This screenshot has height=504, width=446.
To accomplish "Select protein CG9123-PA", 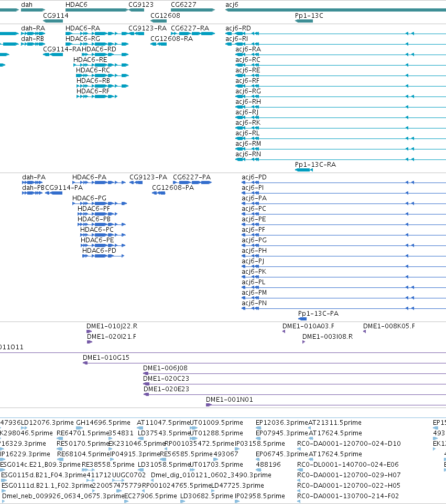I will [148, 177].
